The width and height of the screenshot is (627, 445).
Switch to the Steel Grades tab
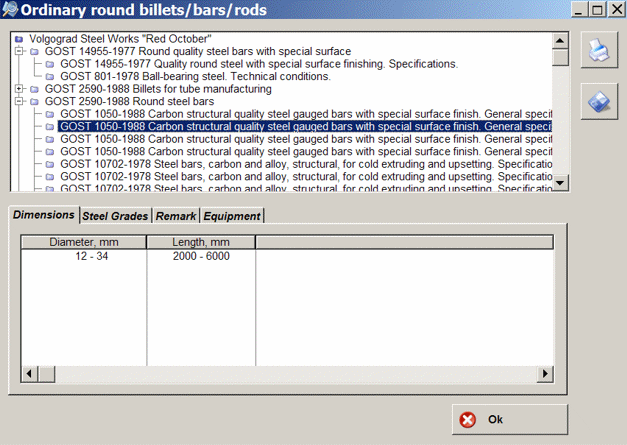click(115, 216)
